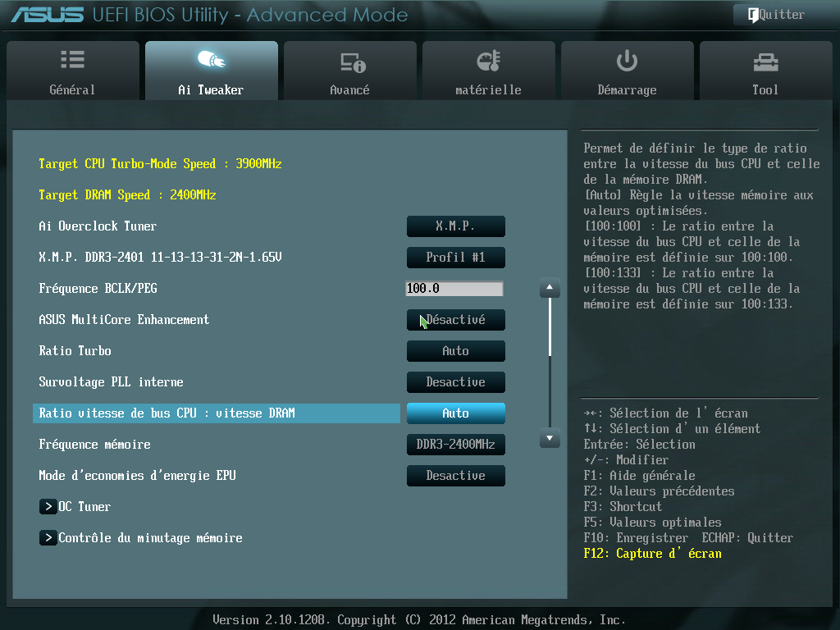
Task: Open the Général tab
Action: pos(73,71)
